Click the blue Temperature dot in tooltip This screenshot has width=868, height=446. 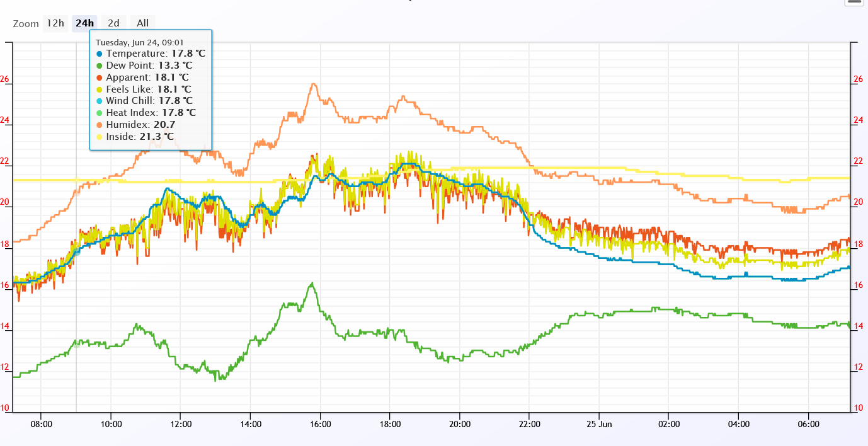click(100, 54)
